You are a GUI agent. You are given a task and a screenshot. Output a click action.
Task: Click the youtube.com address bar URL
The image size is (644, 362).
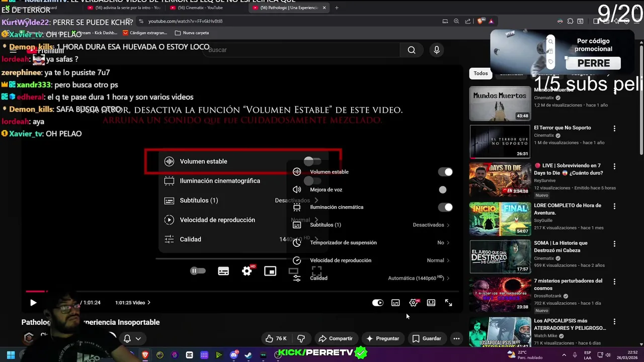click(x=185, y=21)
